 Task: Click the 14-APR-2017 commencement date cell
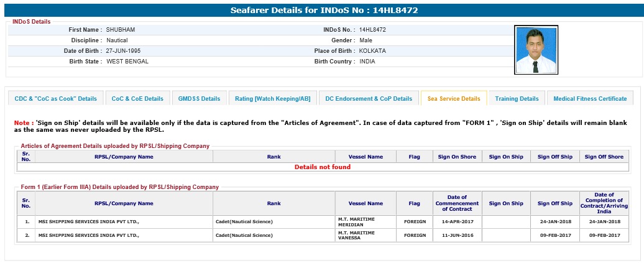click(x=457, y=221)
